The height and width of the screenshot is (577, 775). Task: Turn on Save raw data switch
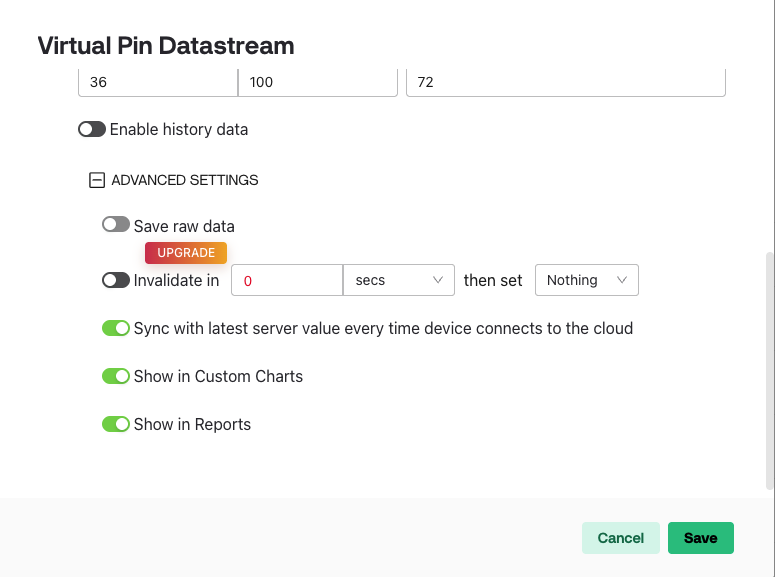(116, 225)
